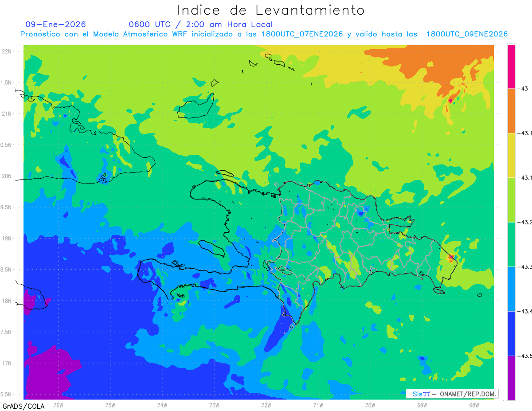Click the '72W' longitude axis label
The image size is (532, 411).
coord(266,405)
